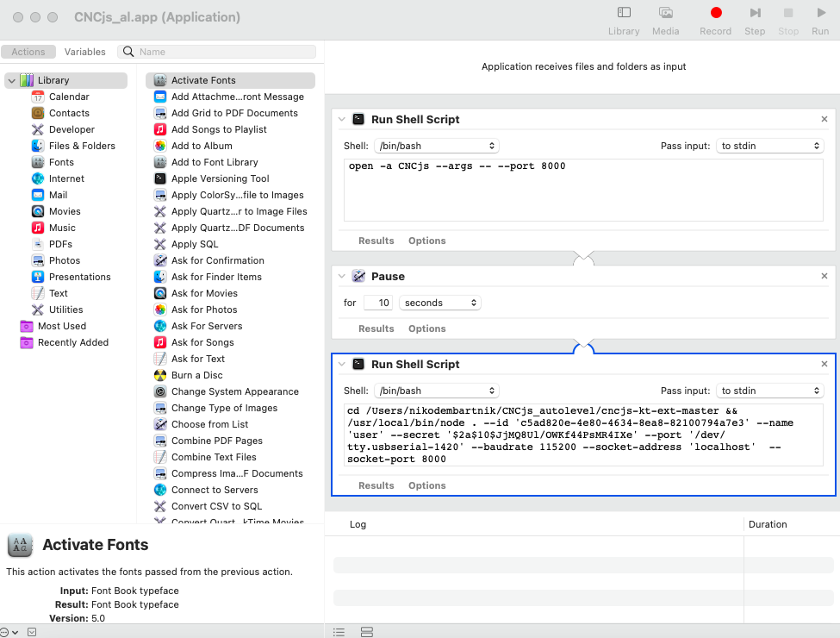The height and width of the screenshot is (638, 840).
Task: Click into the open -a CNCjs script text area
Action: pyautogui.click(x=583, y=190)
